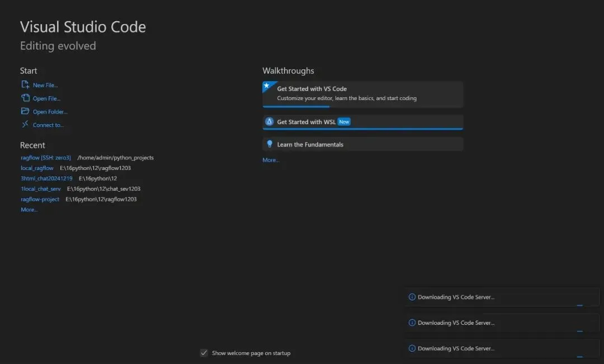Screen dimensions: 604x364
Task: Open recent 1local_chat_serv folder
Action: [41, 189]
